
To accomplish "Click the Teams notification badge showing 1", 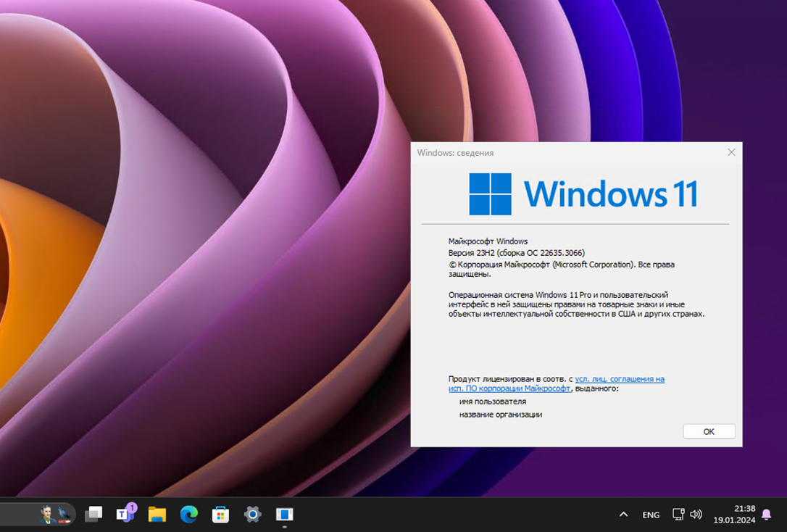I will 133,508.
